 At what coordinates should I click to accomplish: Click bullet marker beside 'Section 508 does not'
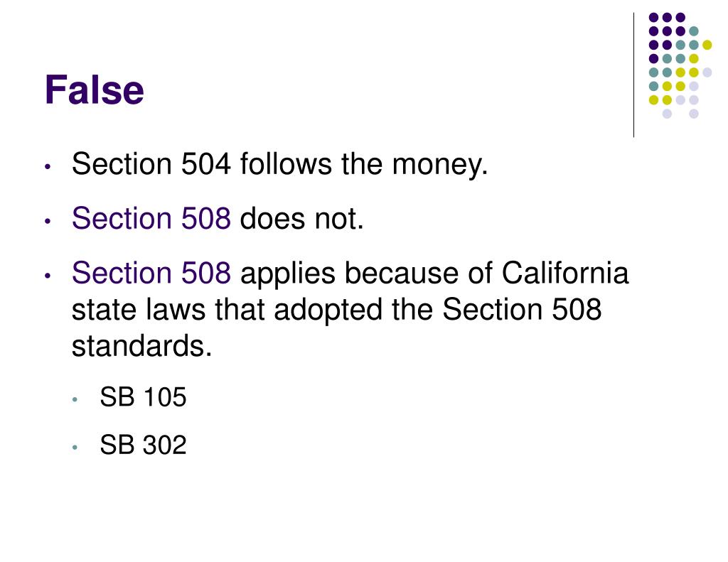click(x=48, y=222)
